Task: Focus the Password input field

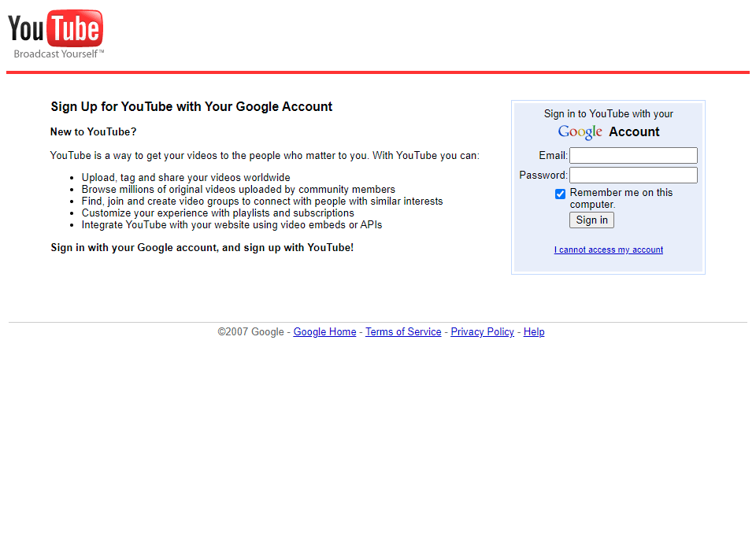Action: coord(633,175)
